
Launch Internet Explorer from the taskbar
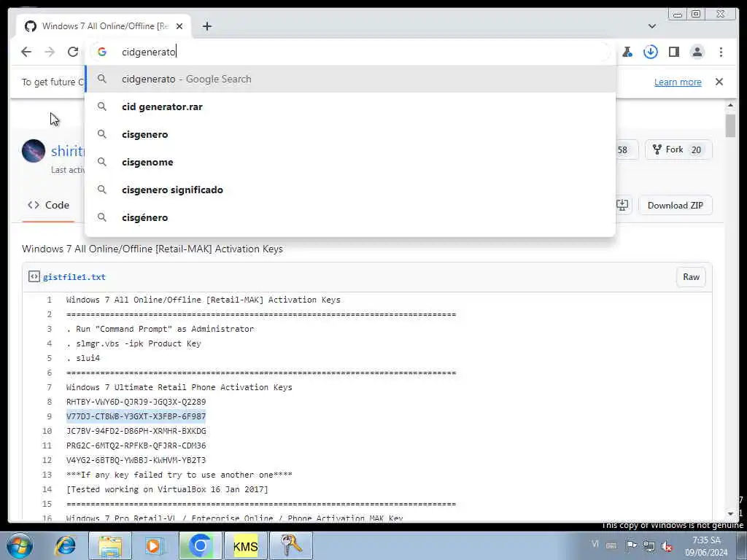point(65,545)
